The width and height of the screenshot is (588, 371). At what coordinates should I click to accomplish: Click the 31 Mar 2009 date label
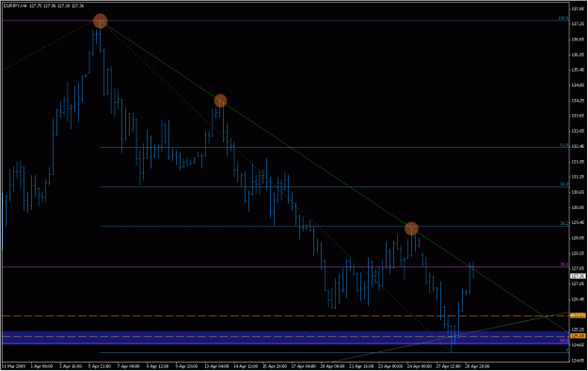point(13,366)
